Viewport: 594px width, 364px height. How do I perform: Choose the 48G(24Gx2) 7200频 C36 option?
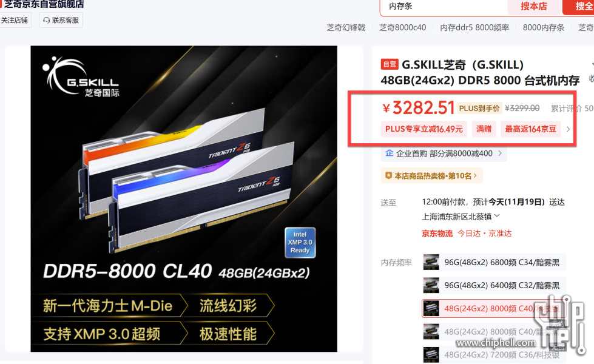click(494, 354)
